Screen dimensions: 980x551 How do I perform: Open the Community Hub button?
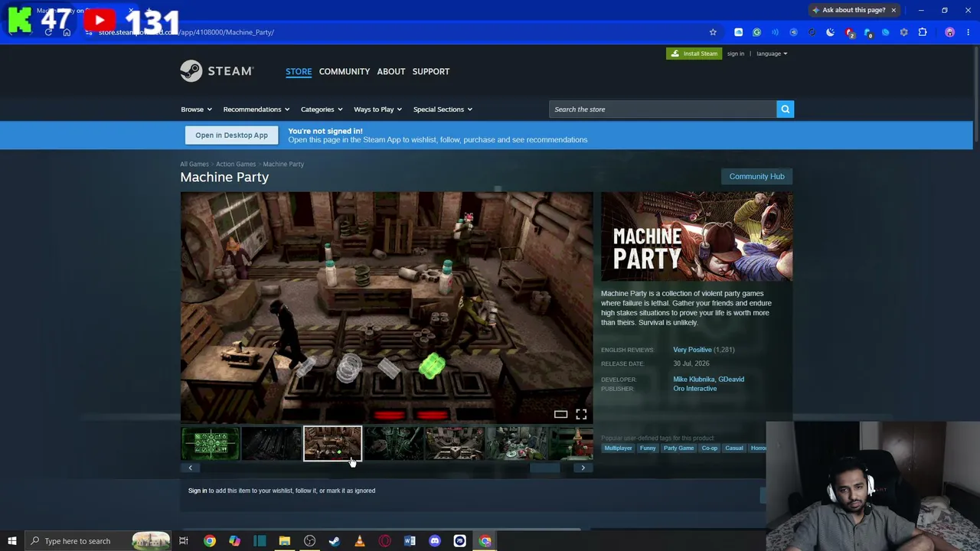click(756, 177)
